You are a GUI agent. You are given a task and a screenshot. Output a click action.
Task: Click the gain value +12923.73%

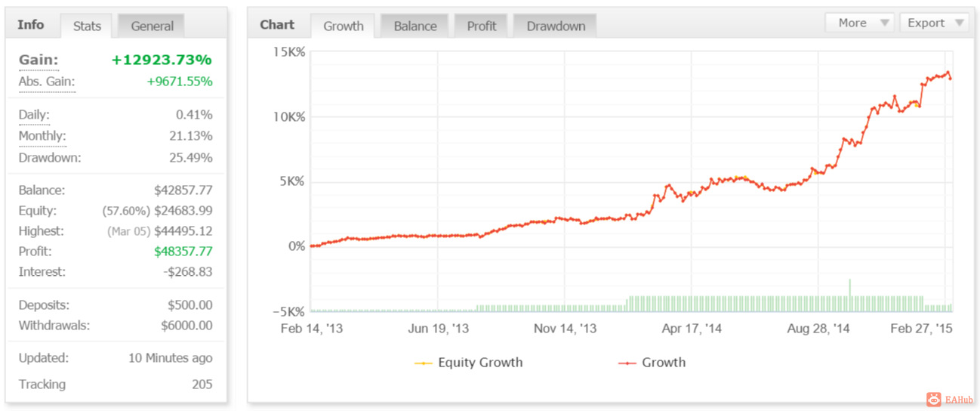click(x=162, y=60)
